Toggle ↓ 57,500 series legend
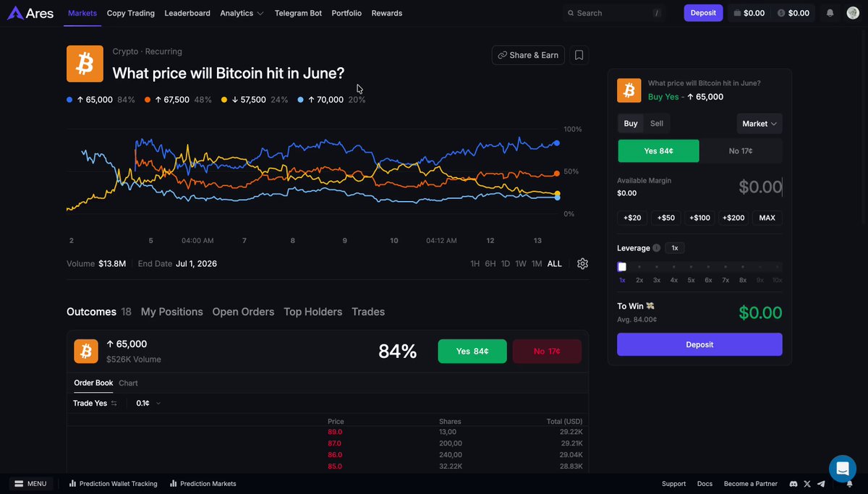 pos(255,100)
